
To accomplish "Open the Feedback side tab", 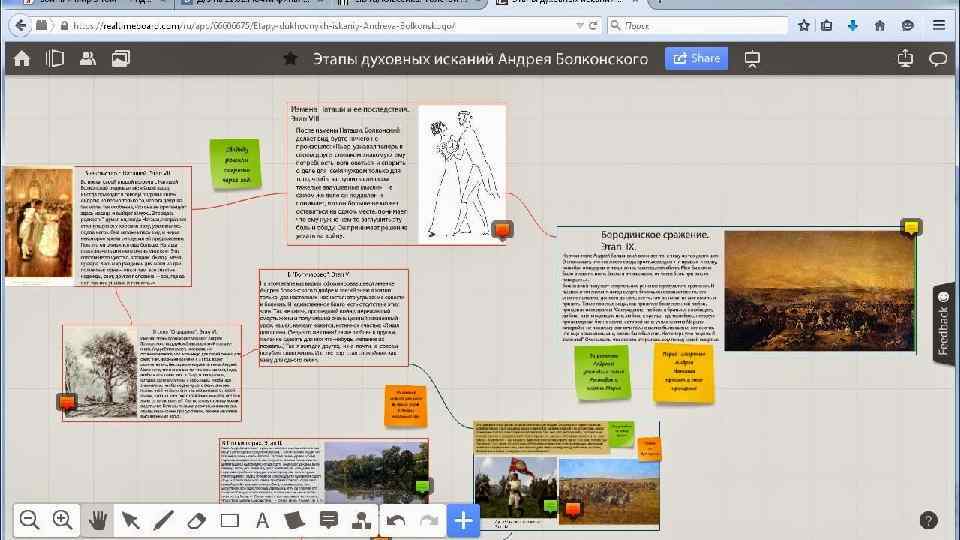I will [943, 324].
